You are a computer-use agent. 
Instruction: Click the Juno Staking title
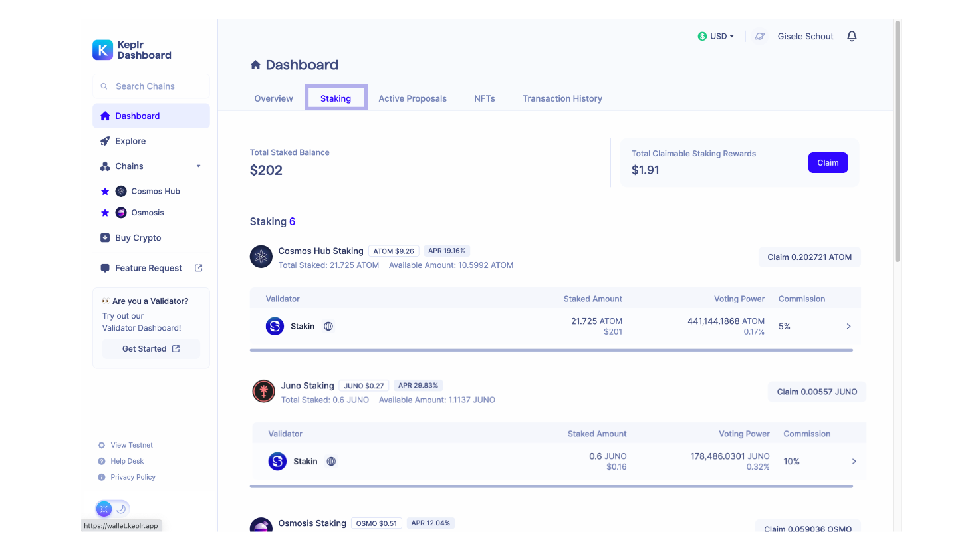point(307,386)
